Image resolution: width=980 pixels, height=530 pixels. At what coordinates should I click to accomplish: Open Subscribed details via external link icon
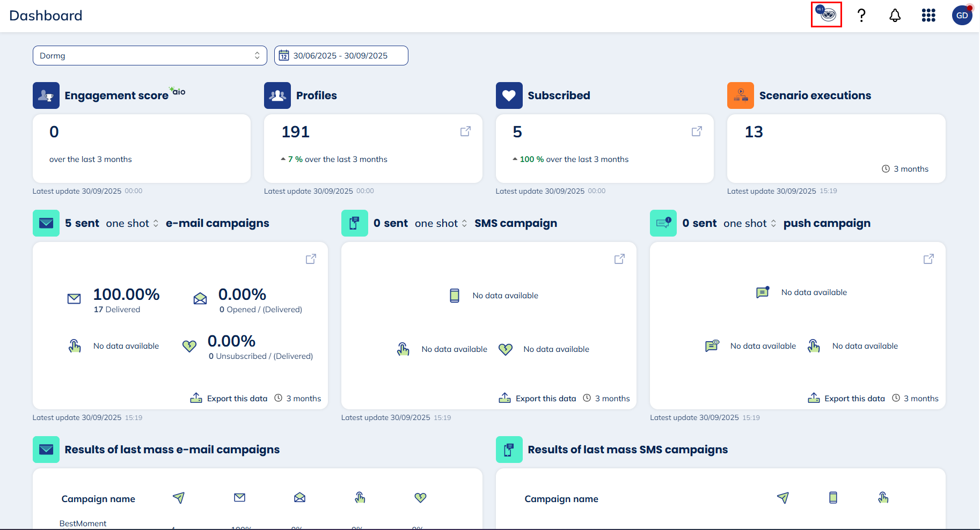697,131
